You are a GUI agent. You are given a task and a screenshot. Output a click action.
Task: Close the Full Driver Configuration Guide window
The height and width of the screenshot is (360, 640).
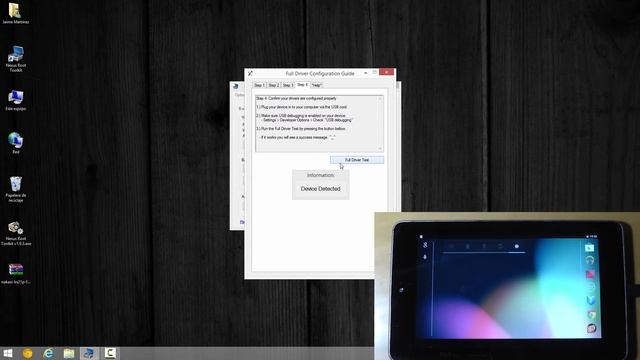tap(386, 72)
